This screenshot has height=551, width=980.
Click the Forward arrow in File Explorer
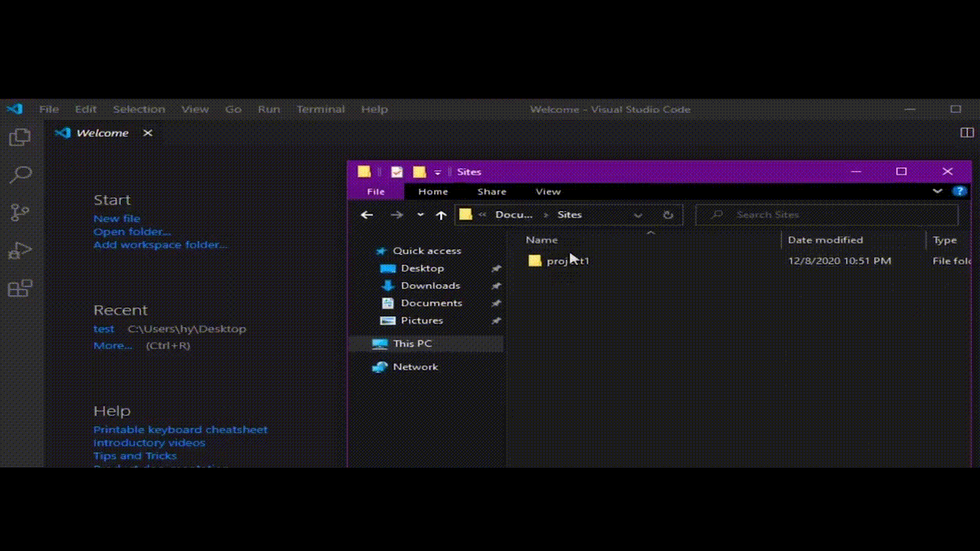coord(397,215)
